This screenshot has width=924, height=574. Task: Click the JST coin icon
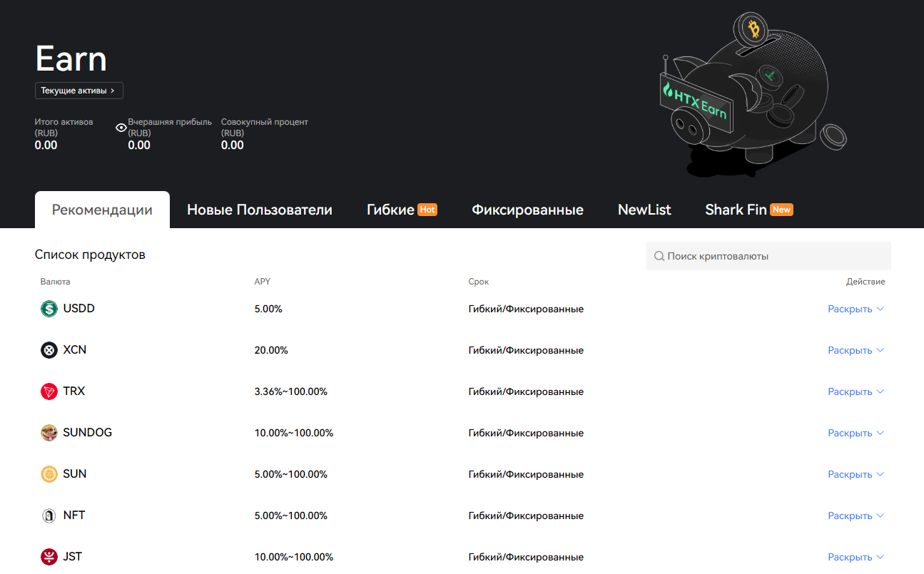point(49,557)
